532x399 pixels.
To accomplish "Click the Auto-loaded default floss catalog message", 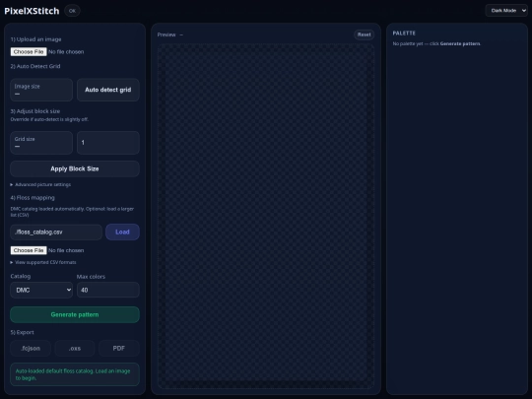I will [75, 374].
